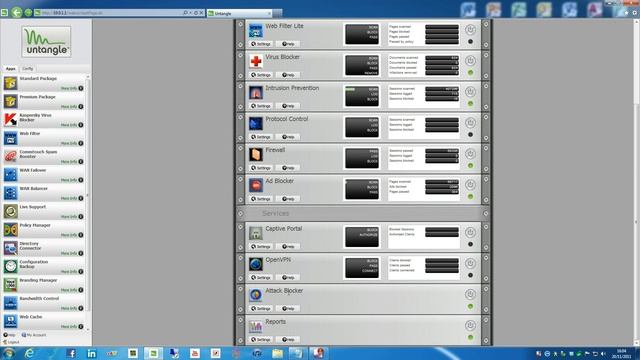Select the WAN Failover icon
The height and width of the screenshot is (360, 640).
pos(11,175)
